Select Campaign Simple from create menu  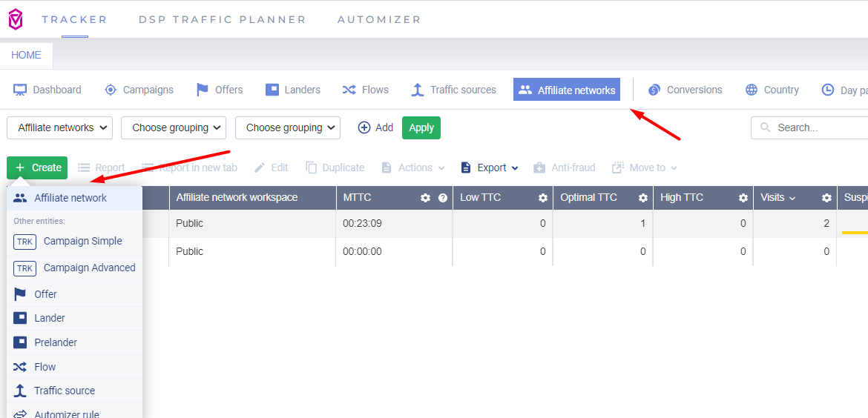pos(82,242)
